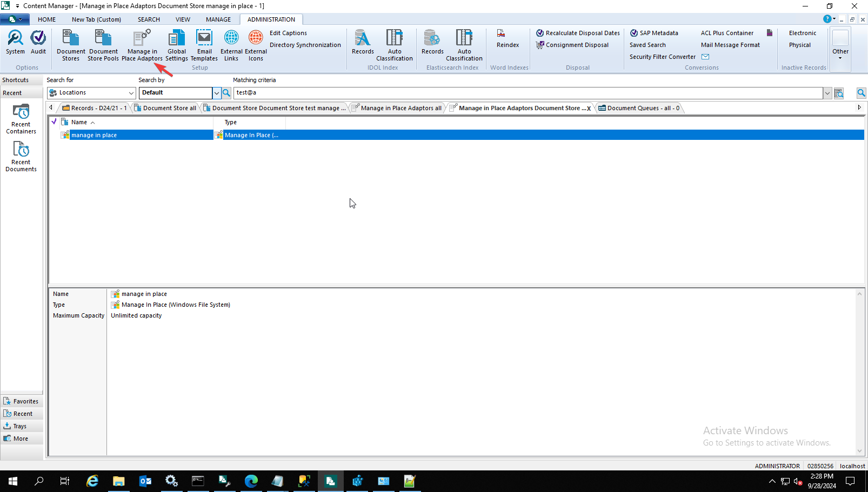868x492 pixels.
Task: Select Document Queues - all - 0 tab
Action: pyautogui.click(x=639, y=108)
